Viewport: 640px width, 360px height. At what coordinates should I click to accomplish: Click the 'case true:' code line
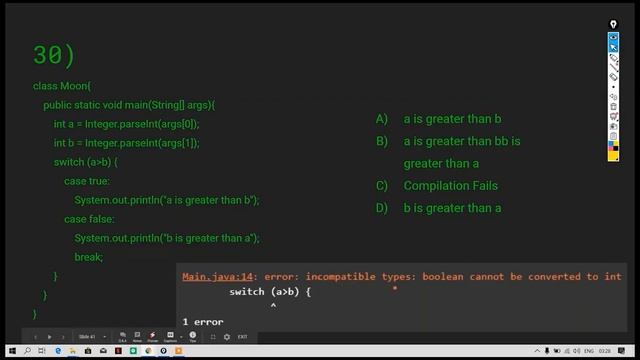pos(87,181)
